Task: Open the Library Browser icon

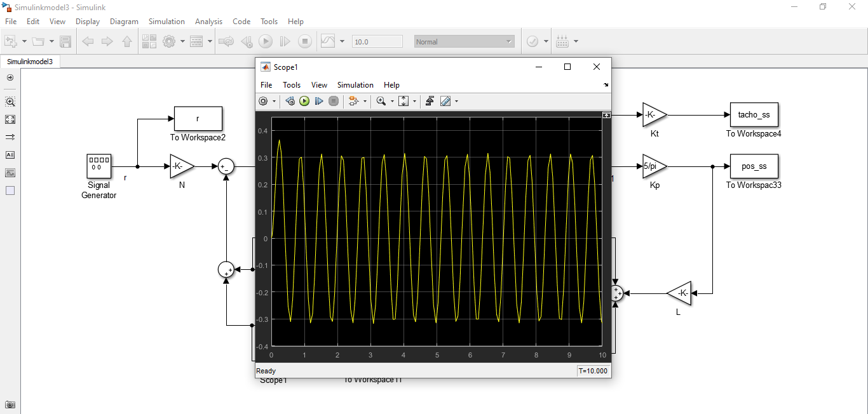Action: [149, 41]
